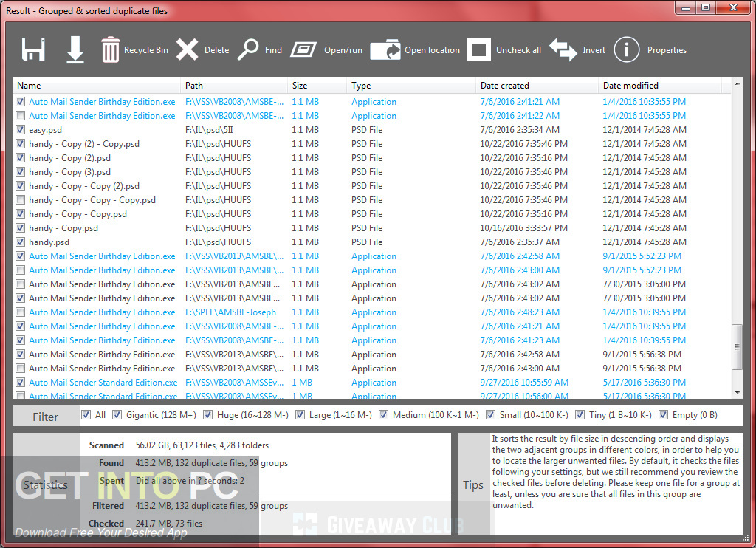This screenshot has width=756, height=548.
Task: Sort by the Size column header
Action: click(x=317, y=86)
